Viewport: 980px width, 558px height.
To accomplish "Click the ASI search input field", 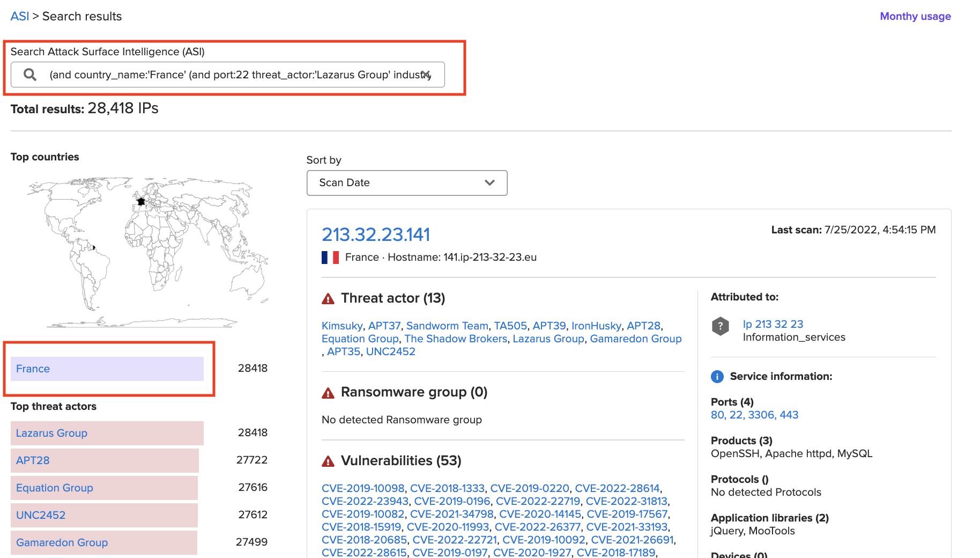I will click(228, 75).
